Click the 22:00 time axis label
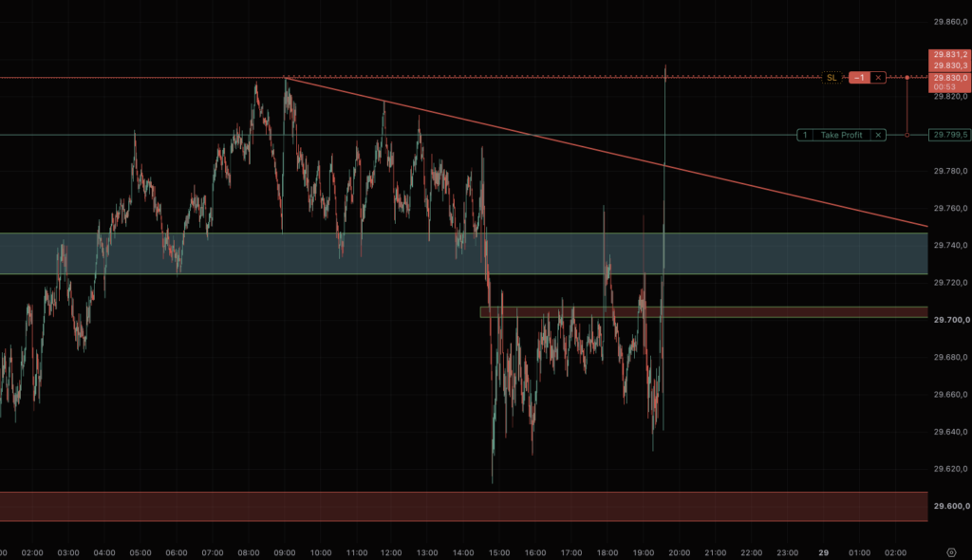972x560 pixels. coord(752,552)
